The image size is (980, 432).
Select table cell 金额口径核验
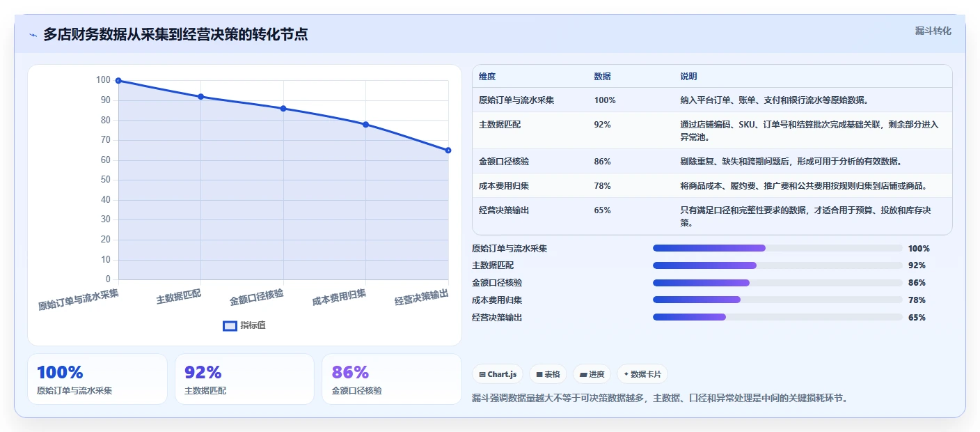click(504, 162)
